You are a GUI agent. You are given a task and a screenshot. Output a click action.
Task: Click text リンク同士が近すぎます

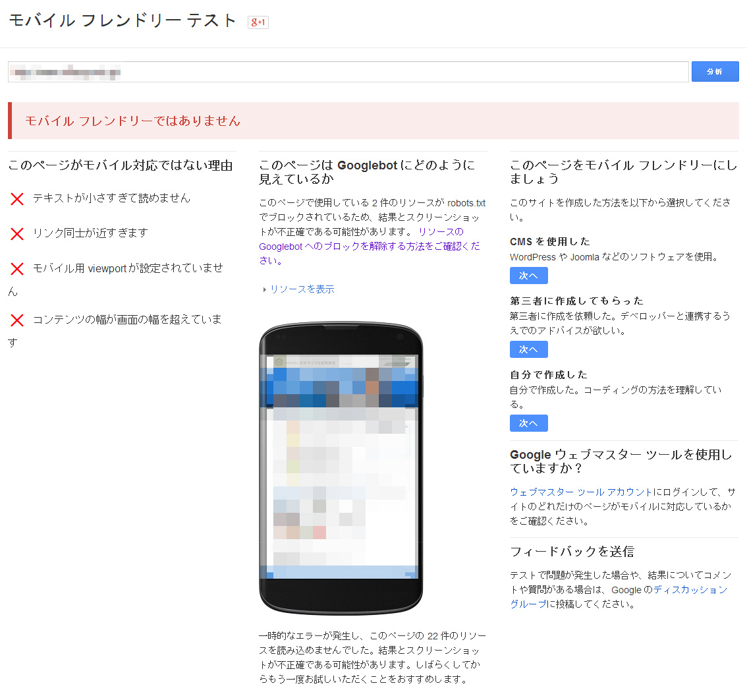click(x=90, y=233)
